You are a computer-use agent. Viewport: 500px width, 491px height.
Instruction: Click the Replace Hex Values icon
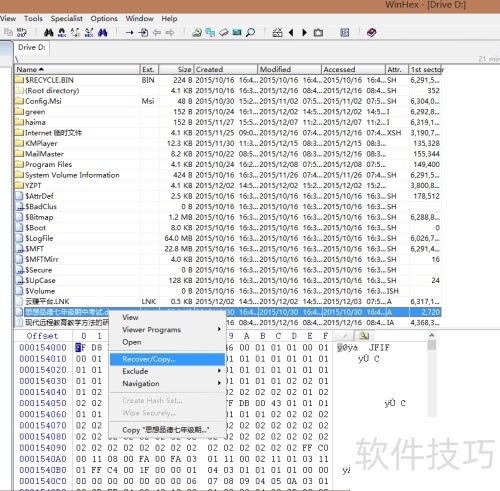tap(89, 32)
